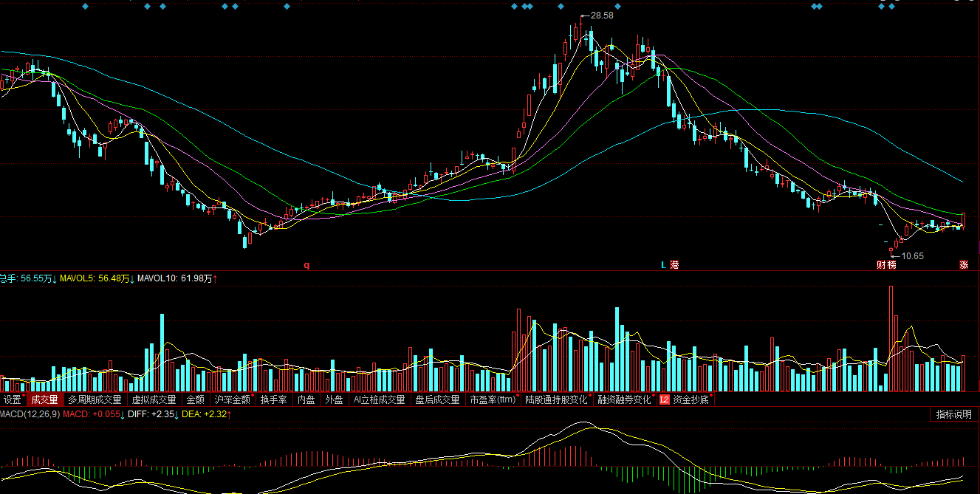
Task: Select the 换手率 indicator tab
Action: pos(273,399)
